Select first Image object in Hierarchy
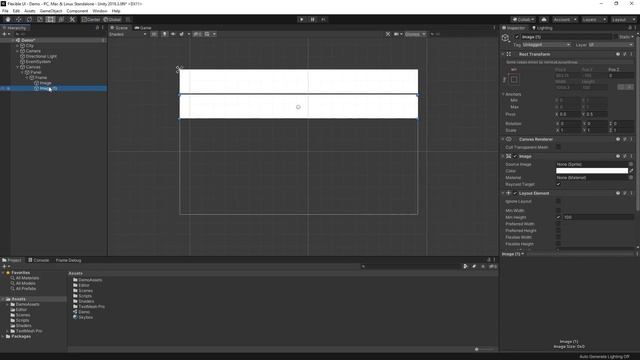 45,83
